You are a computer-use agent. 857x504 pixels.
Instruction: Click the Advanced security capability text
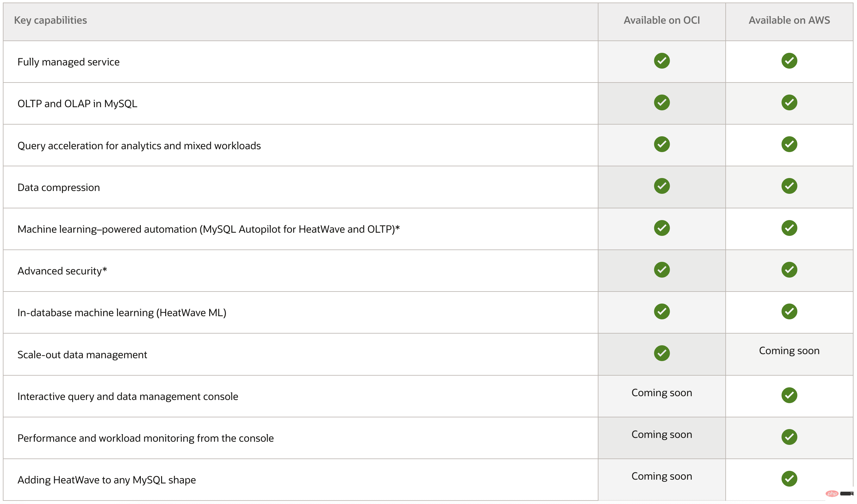point(62,271)
